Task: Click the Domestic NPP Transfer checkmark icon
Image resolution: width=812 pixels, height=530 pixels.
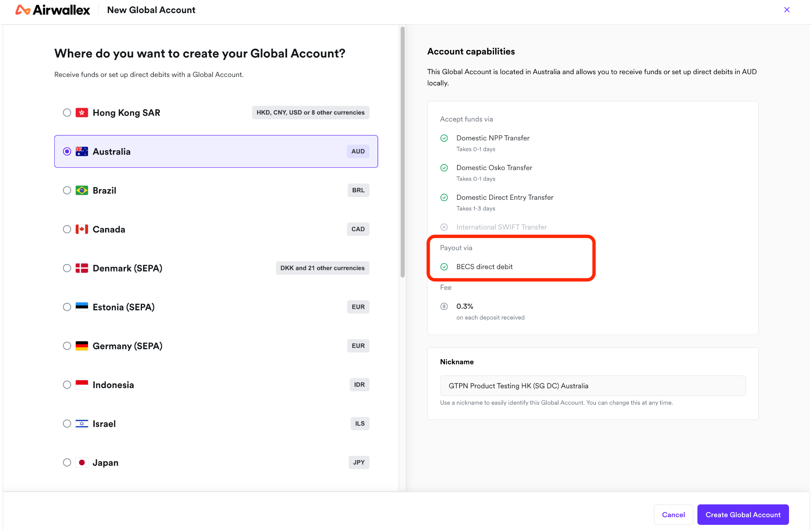Action: click(x=444, y=138)
